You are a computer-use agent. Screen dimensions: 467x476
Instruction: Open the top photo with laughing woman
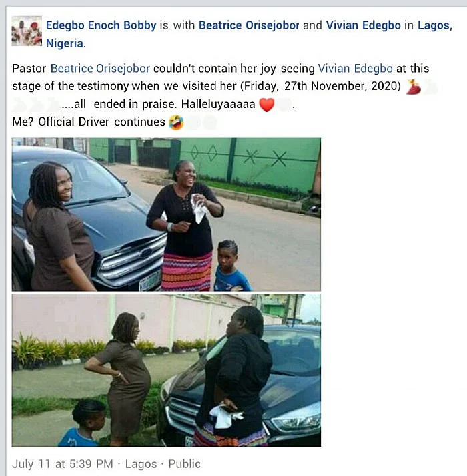(166, 214)
